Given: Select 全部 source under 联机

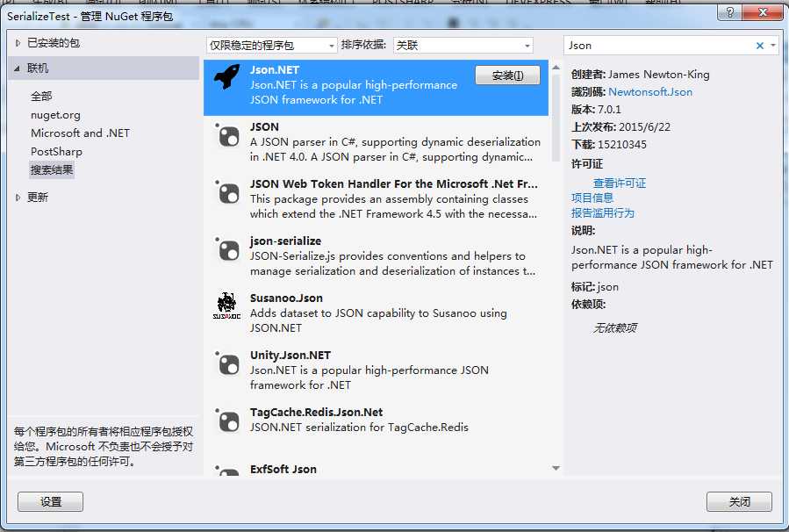Looking at the screenshot, I should [41, 97].
